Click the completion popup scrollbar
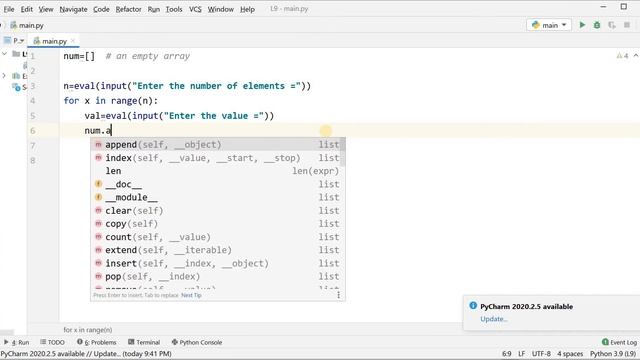Screen dimensions: 640x360 point(343,152)
